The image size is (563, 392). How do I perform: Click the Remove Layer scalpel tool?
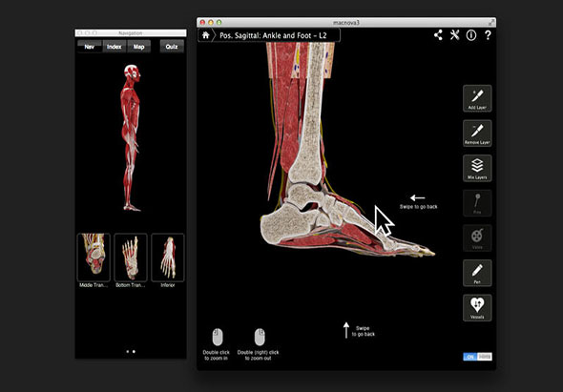coord(477,134)
